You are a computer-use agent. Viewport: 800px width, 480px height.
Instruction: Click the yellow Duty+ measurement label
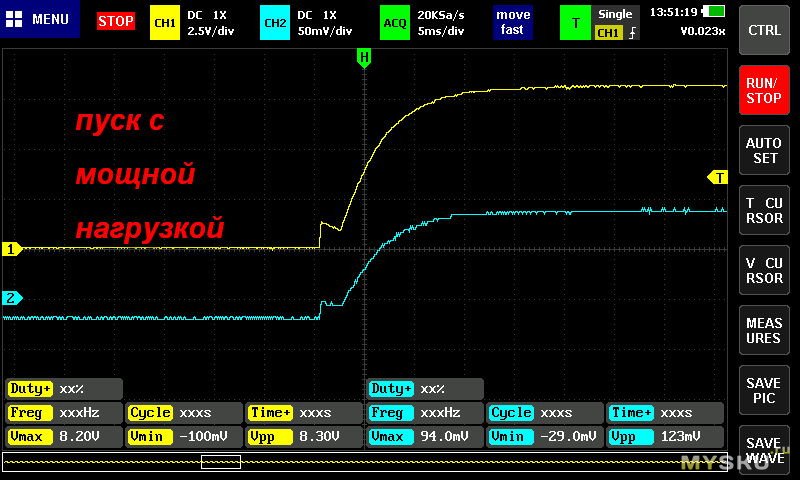click(x=30, y=389)
